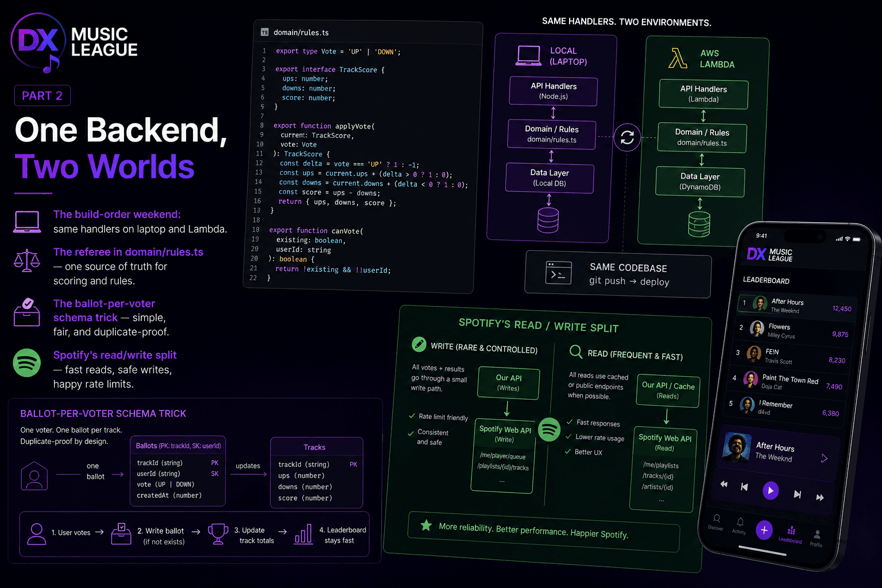Image resolution: width=882 pixels, height=588 pixels.
Task: Tap the outlined play arrow on After Hours card
Action: 824,458
